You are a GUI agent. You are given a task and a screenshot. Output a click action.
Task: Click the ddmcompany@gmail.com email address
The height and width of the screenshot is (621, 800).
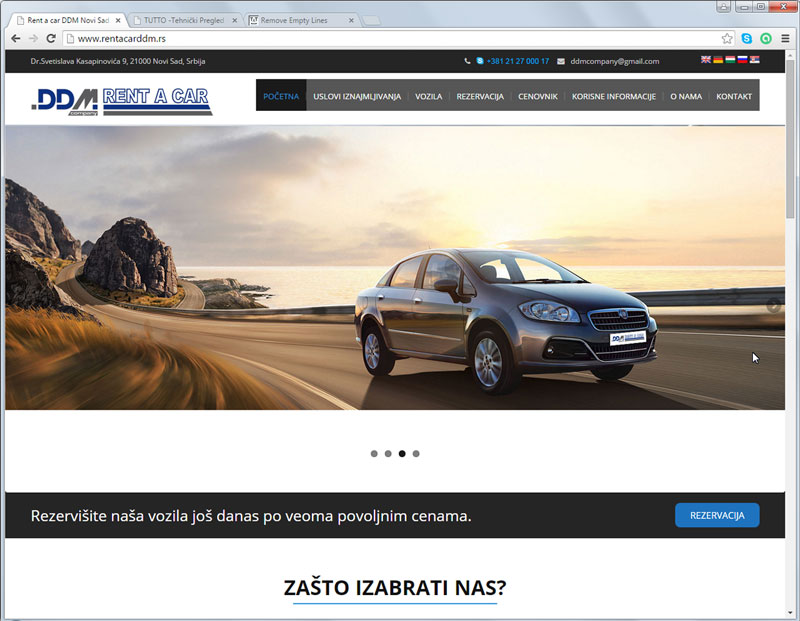click(615, 61)
